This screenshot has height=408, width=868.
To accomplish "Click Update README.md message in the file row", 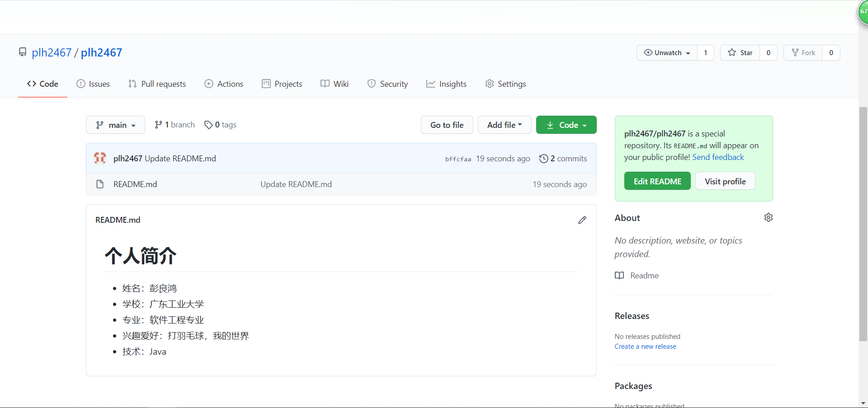I will [x=296, y=184].
